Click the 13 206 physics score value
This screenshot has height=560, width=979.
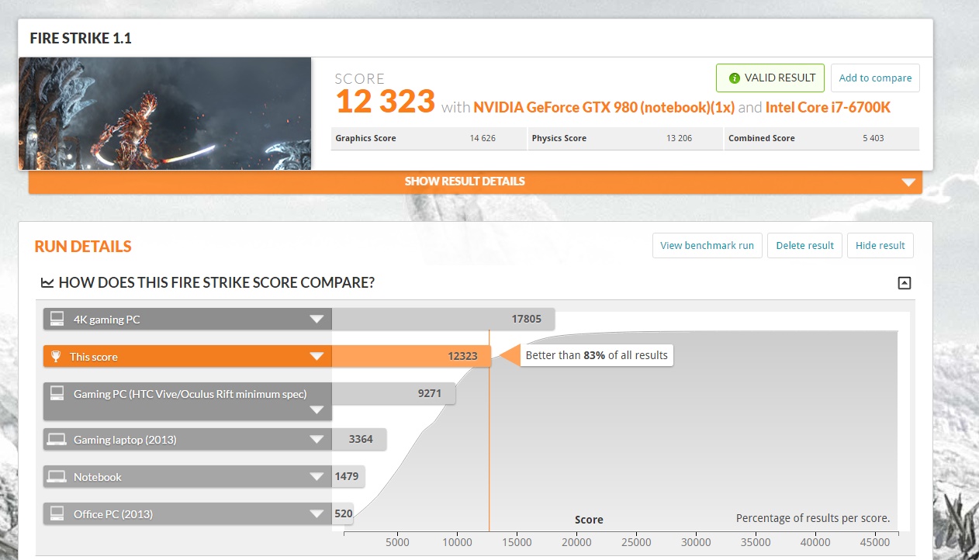(680, 138)
